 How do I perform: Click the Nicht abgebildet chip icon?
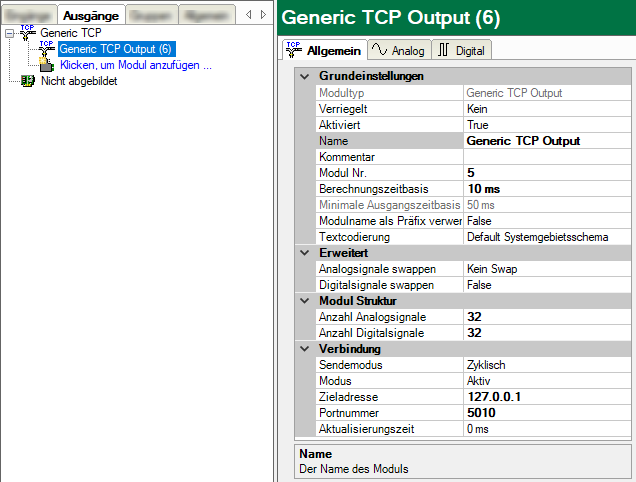28,81
